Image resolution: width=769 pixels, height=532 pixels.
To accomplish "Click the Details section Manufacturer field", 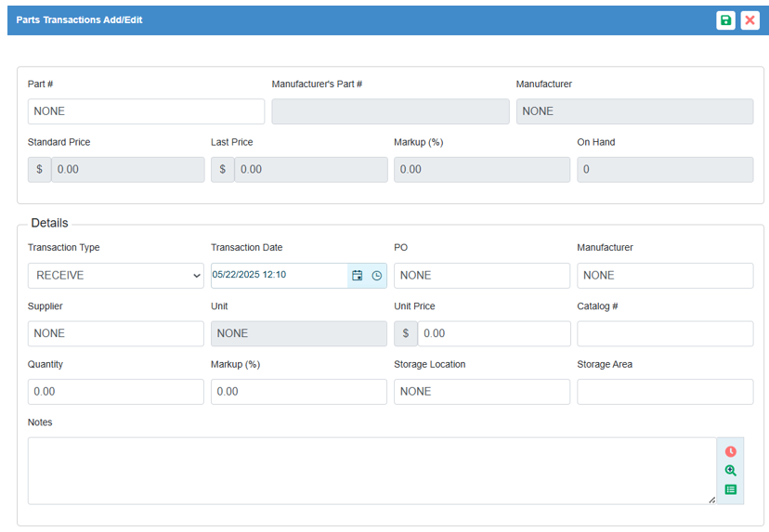I will [664, 276].
